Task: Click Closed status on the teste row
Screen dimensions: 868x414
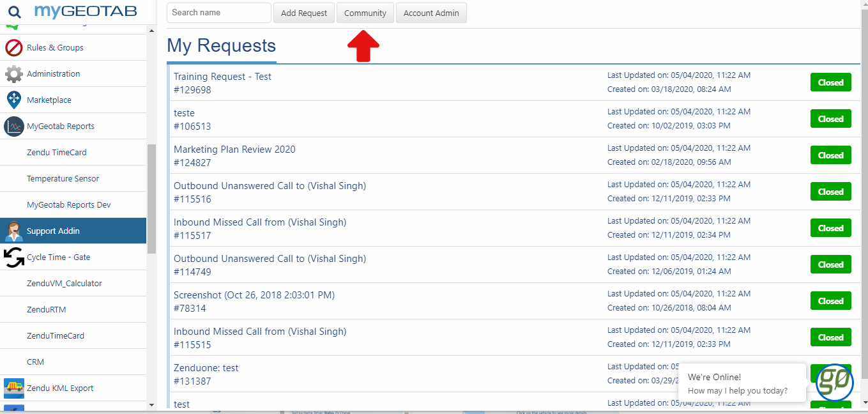Action: click(x=831, y=119)
